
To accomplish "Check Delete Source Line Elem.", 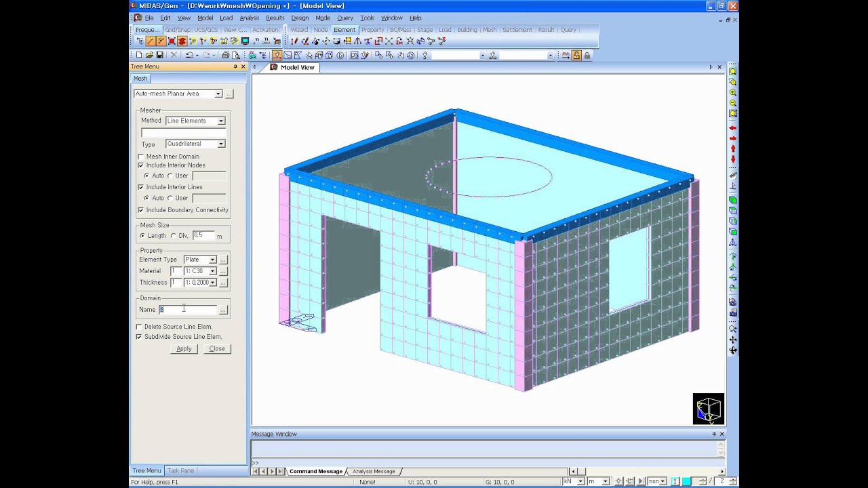I will click(x=139, y=327).
